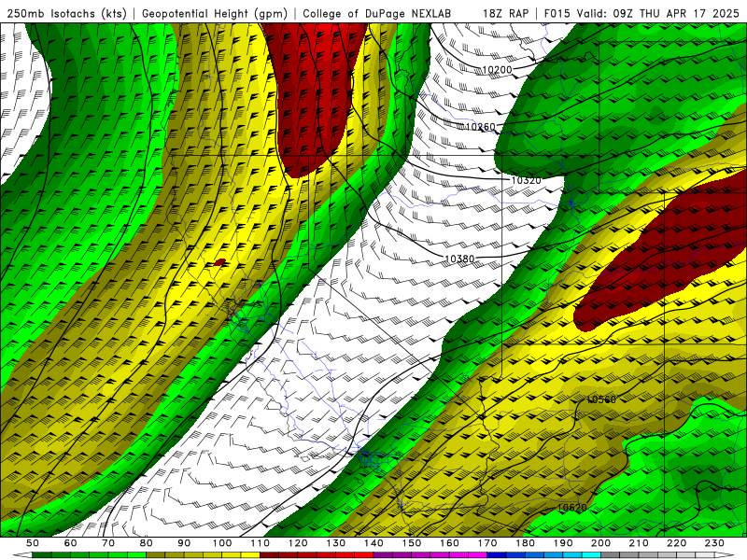
Task: Click the 180 value on the color scale
Action: [526, 543]
